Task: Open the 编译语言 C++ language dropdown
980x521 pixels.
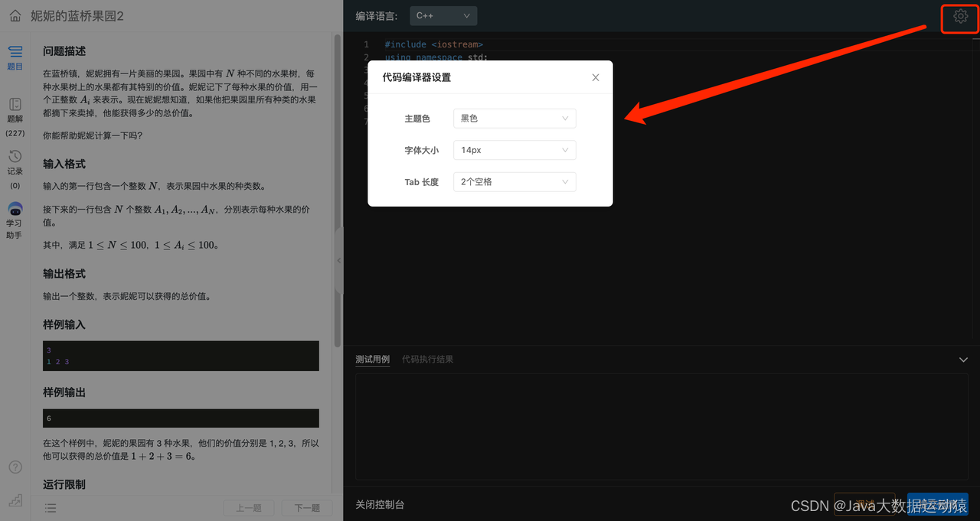Action: pyautogui.click(x=443, y=15)
